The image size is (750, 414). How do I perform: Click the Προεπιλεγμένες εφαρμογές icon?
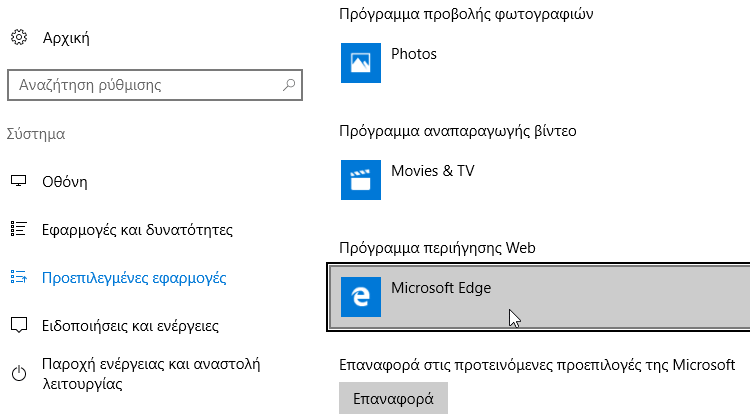(19, 277)
